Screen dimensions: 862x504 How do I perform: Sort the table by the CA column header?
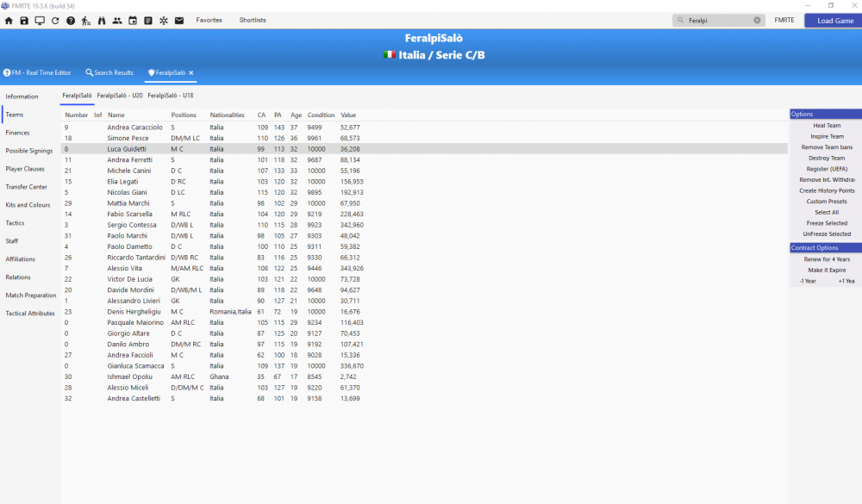[x=261, y=115]
